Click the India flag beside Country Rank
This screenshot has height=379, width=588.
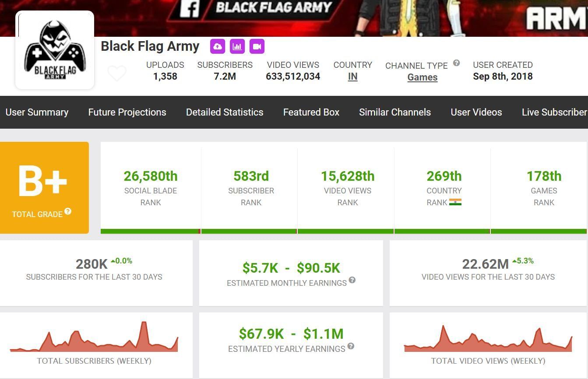[455, 202]
